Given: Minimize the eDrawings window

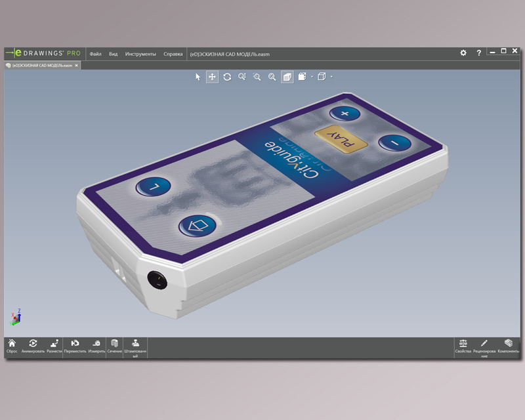Looking at the screenshot, I should tap(492, 52).
